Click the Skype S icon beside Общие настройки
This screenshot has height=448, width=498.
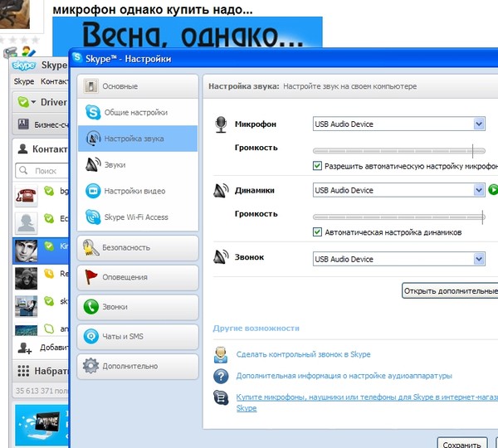[93, 112]
